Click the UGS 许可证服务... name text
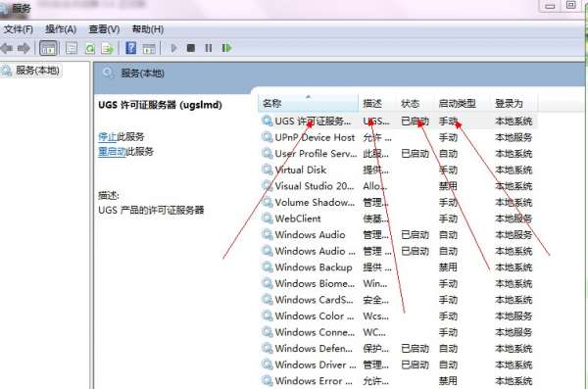This screenshot has height=389, width=588. pyautogui.click(x=313, y=122)
